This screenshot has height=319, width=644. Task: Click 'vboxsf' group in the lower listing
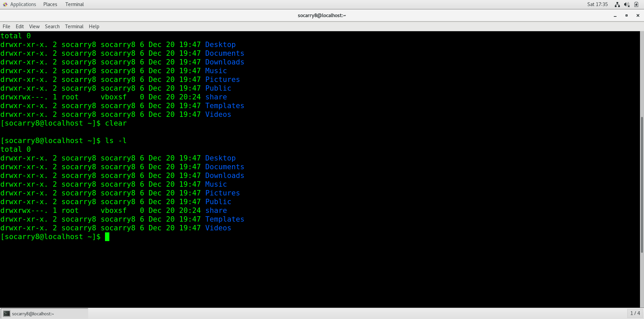coord(114,211)
